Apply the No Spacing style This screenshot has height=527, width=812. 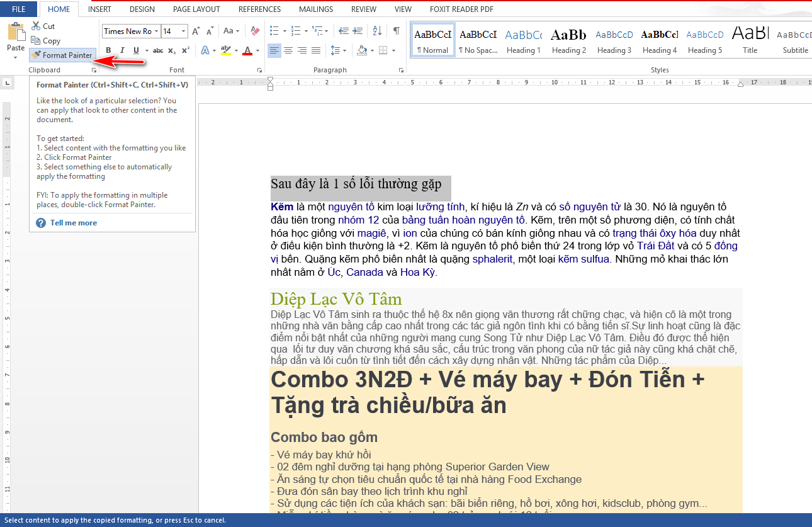(478, 41)
